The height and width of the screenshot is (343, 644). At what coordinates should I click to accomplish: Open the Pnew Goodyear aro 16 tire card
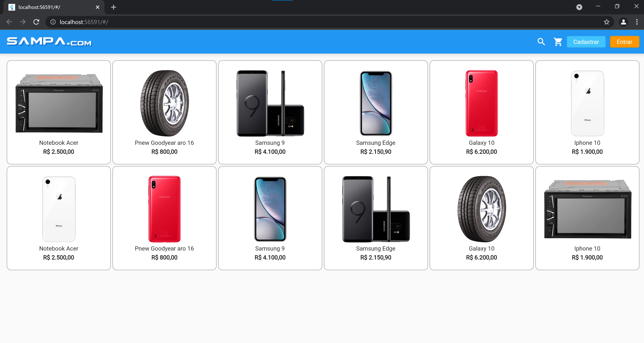(164, 112)
